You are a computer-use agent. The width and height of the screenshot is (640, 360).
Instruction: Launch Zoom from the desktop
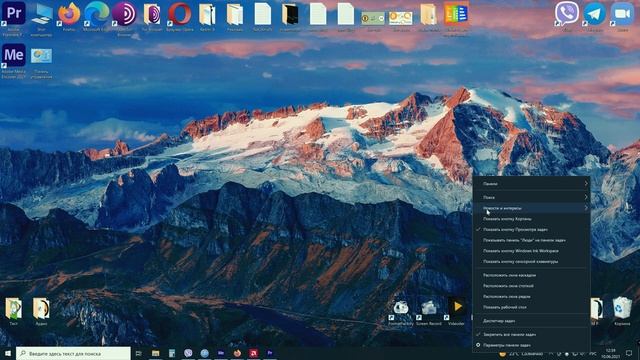pos(622,16)
